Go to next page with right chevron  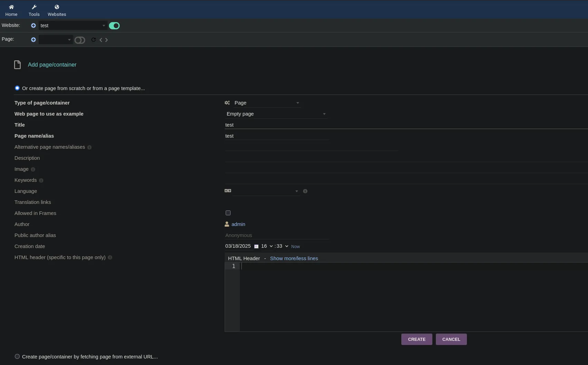(107, 40)
